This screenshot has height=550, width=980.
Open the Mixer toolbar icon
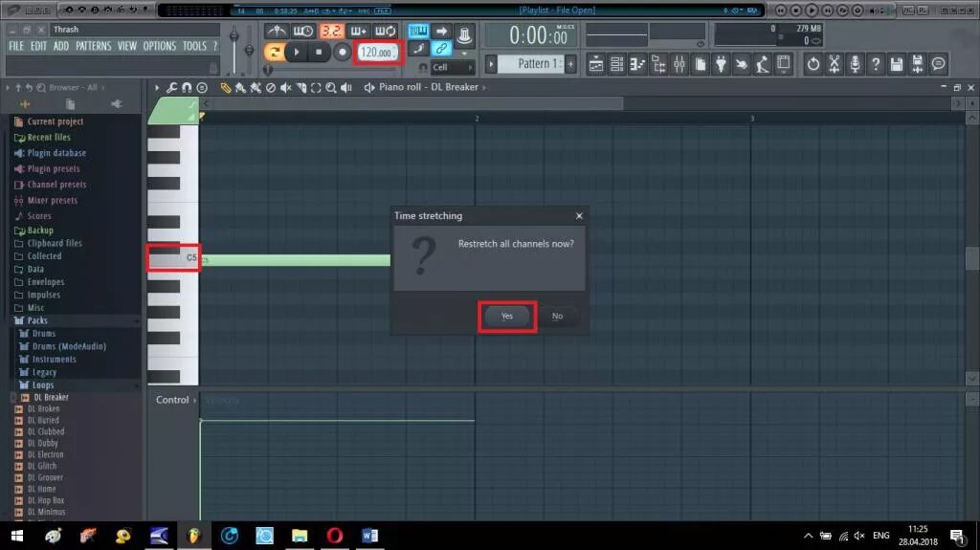pos(679,64)
